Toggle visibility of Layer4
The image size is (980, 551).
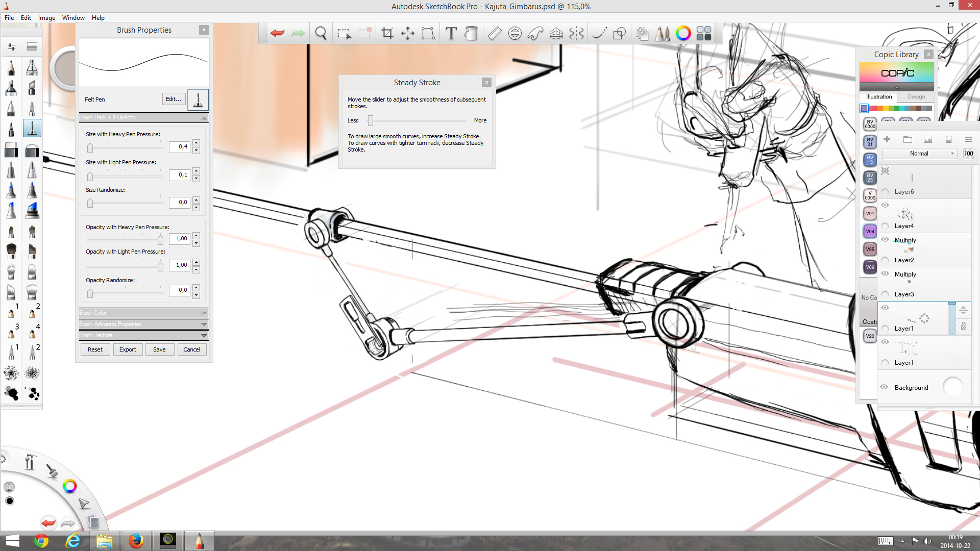coord(885,205)
